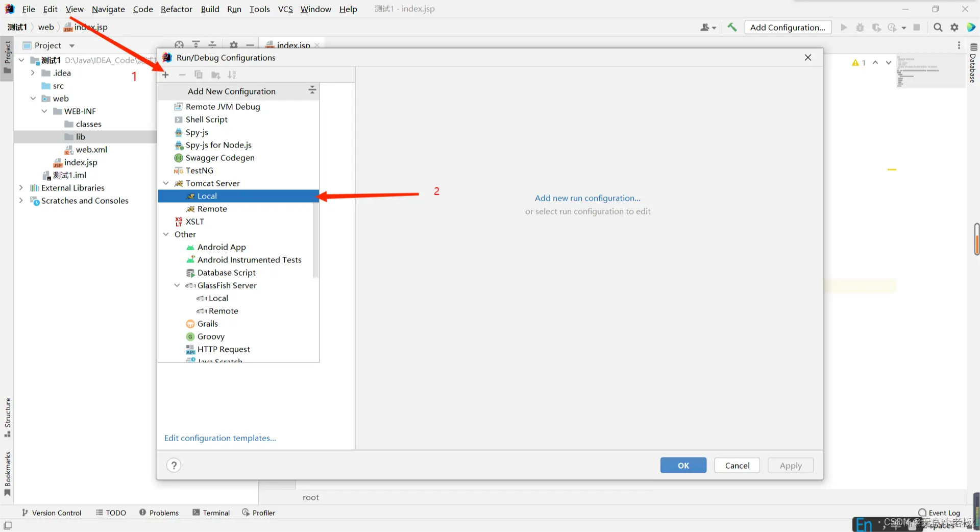Open the Terminal tool window tab

pyautogui.click(x=211, y=513)
